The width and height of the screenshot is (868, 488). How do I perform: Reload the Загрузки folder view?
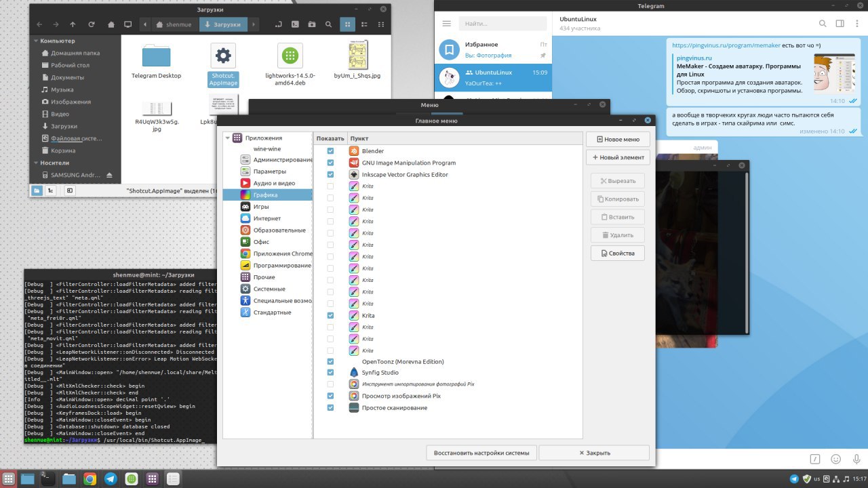click(91, 24)
